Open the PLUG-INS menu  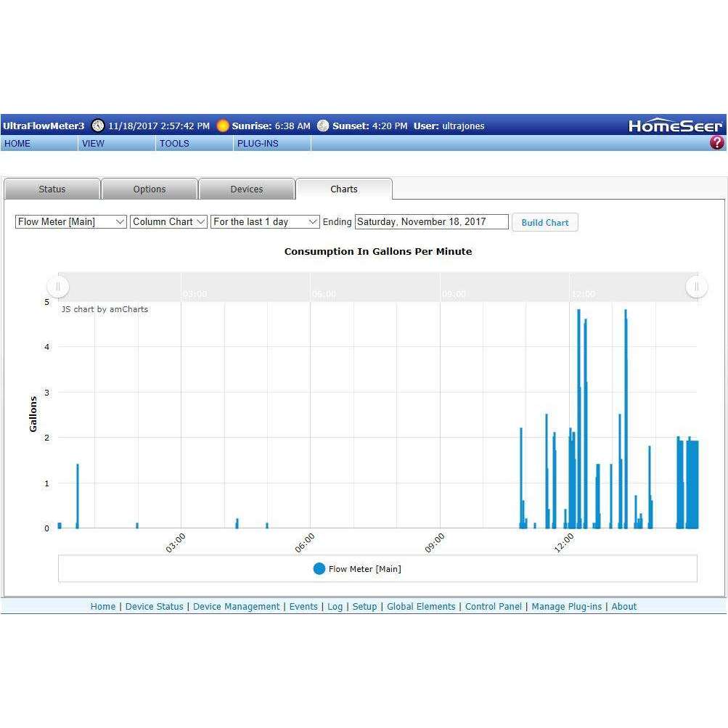pos(258,144)
